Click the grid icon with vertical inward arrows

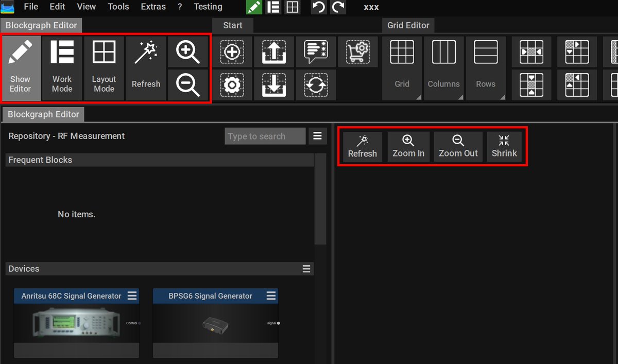point(531,84)
